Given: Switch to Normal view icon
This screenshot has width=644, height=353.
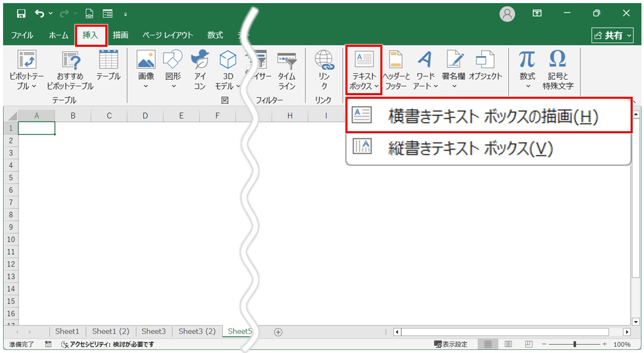Looking at the screenshot, I should [x=488, y=344].
